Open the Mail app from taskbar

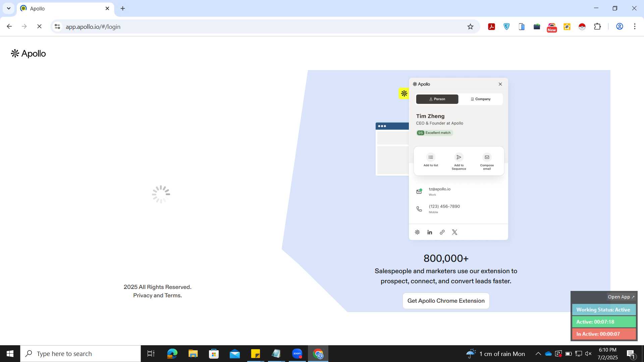pos(235,354)
